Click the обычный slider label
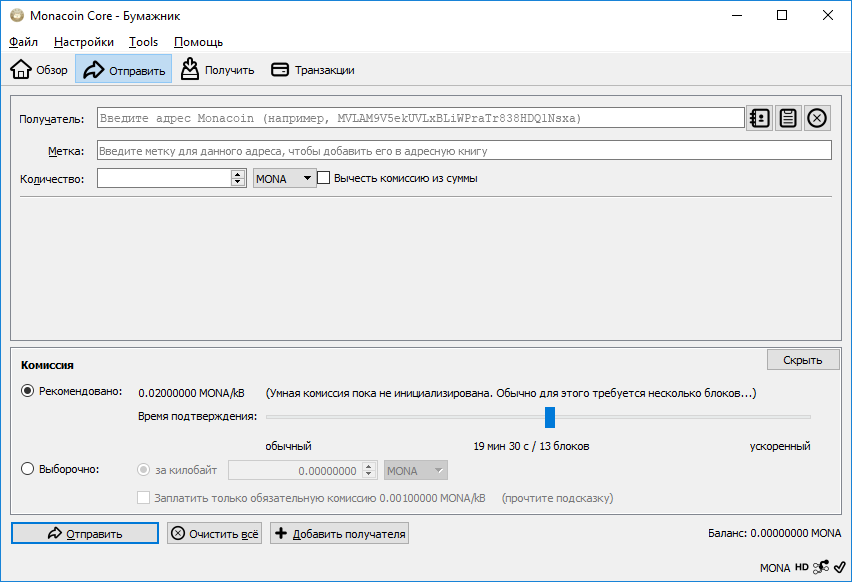Screen dimensions: 852x582 click(x=288, y=446)
